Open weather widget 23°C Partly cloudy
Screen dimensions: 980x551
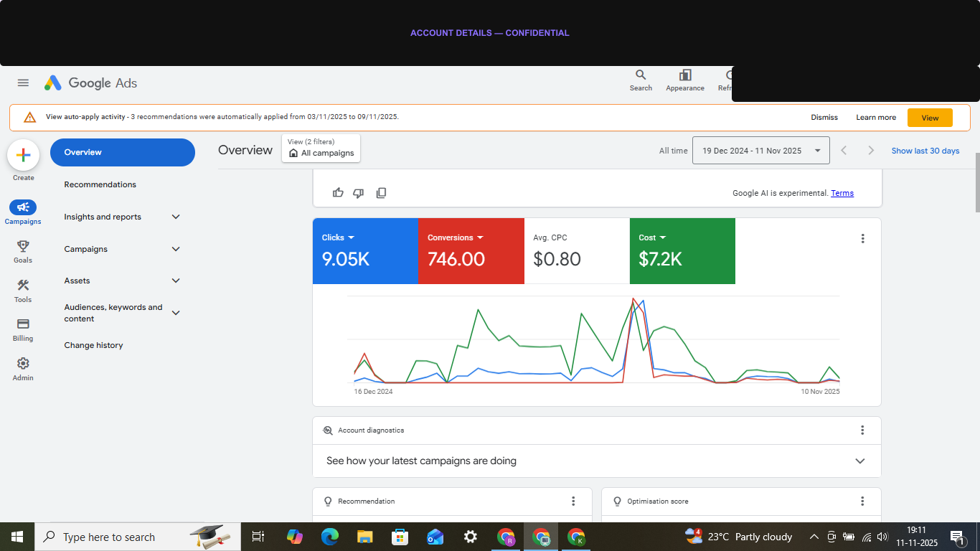tap(738, 537)
